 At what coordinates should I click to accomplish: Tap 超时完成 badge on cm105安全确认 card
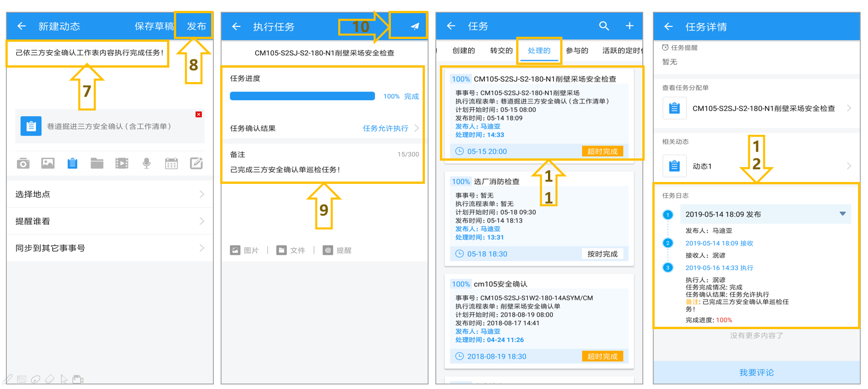pos(602,356)
